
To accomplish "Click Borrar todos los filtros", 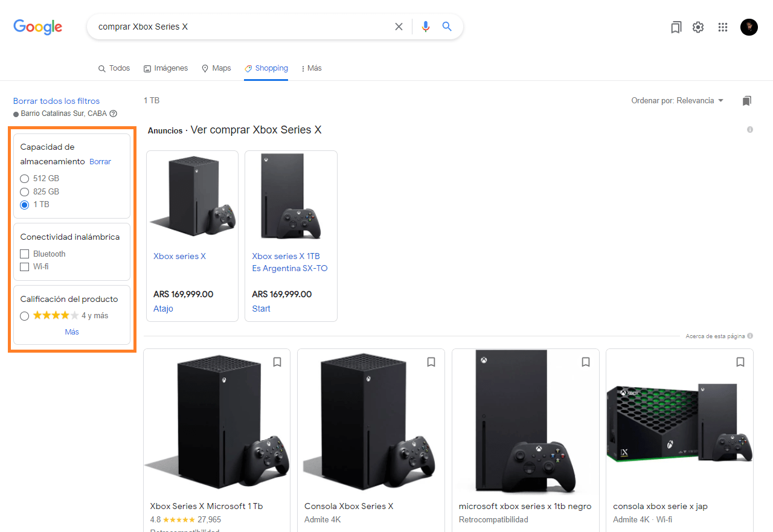I will 56,101.
